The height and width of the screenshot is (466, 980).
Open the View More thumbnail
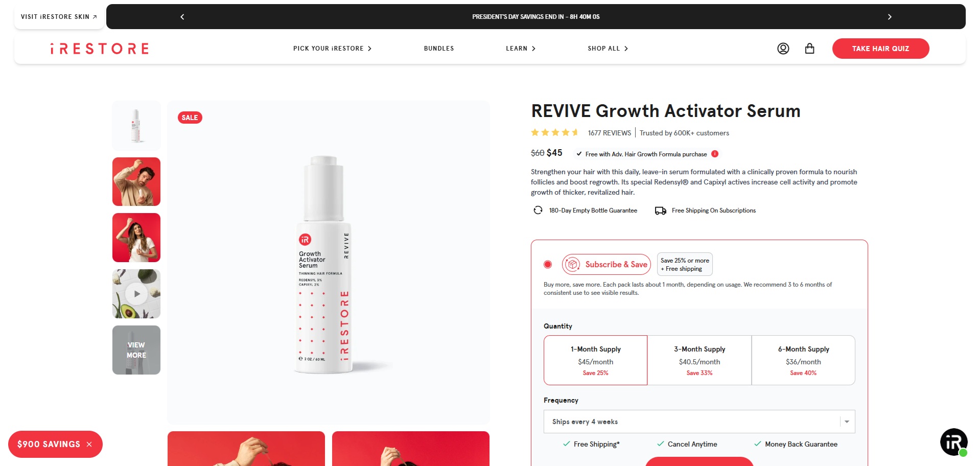[136, 350]
